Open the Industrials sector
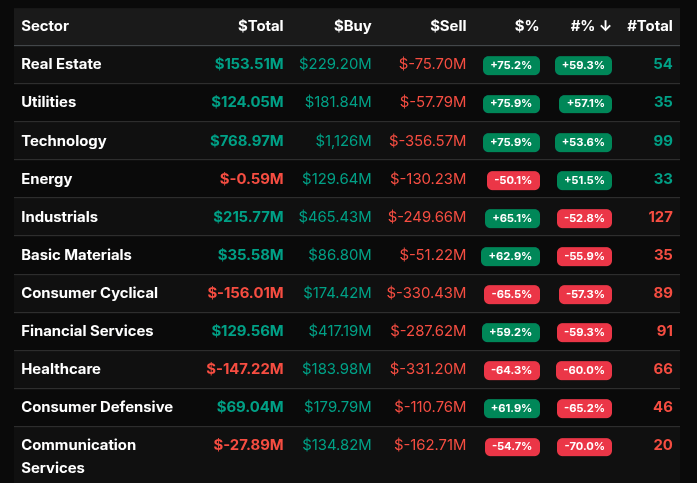 tap(59, 217)
